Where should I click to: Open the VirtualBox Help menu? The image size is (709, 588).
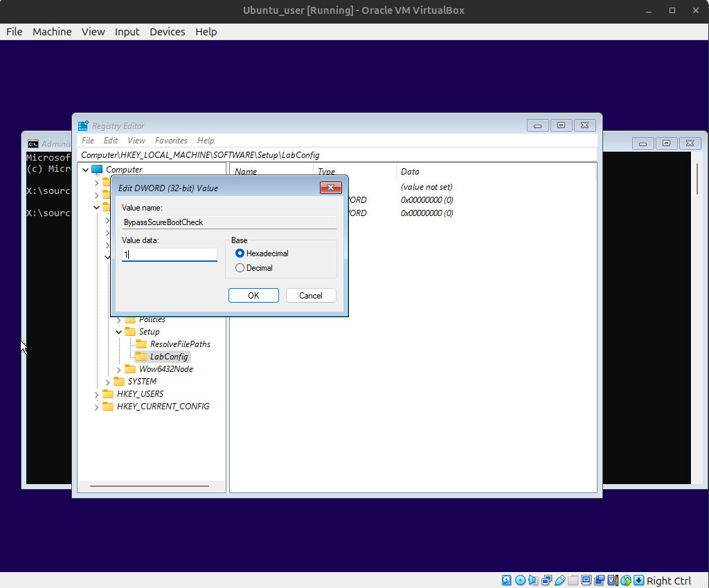tap(206, 32)
